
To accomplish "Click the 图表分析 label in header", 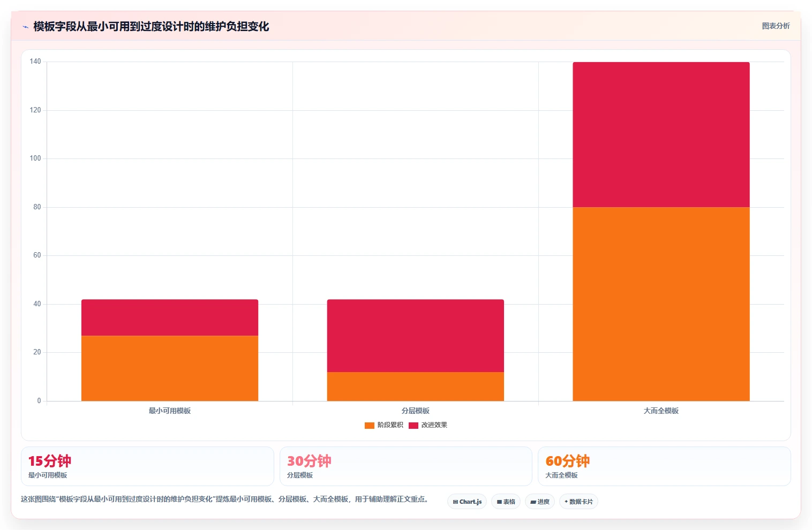I will click(776, 26).
